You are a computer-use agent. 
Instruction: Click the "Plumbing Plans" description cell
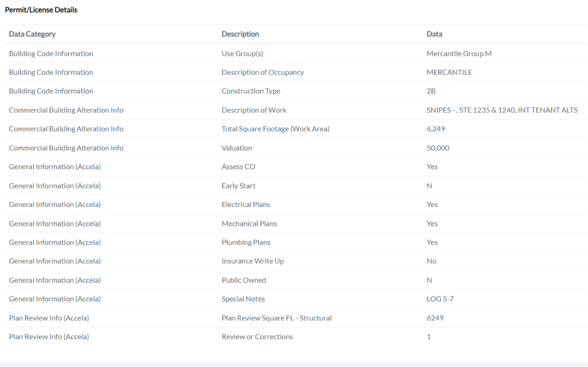click(246, 242)
